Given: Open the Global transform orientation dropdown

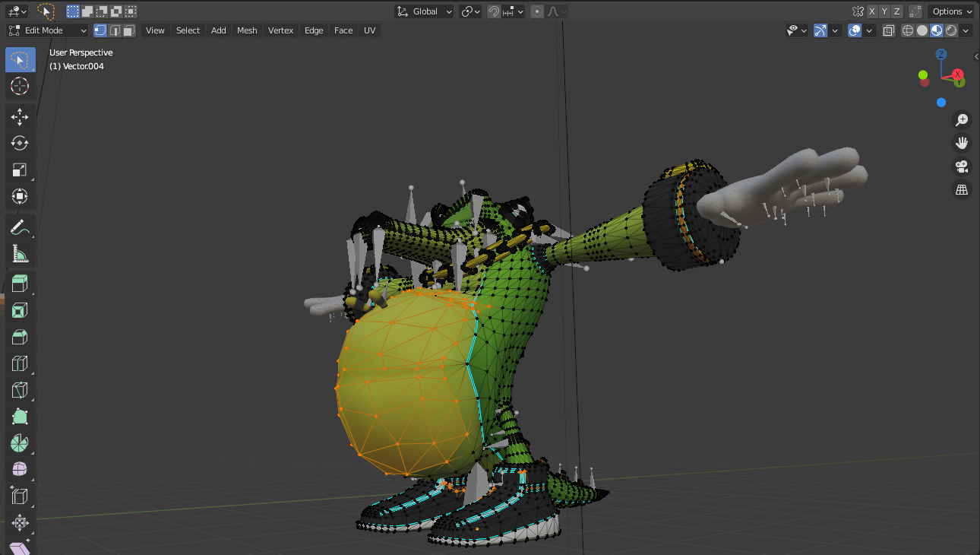Looking at the screenshot, I should click(424, 11).
